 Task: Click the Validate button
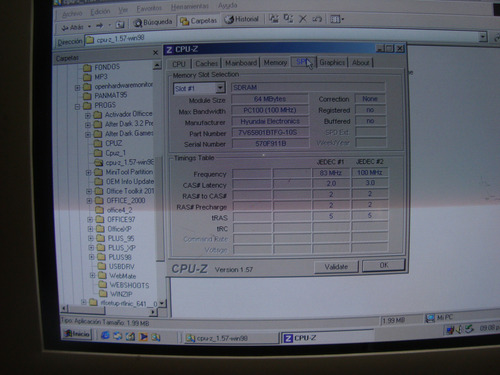pyautogui.click(x=336, y=267)
